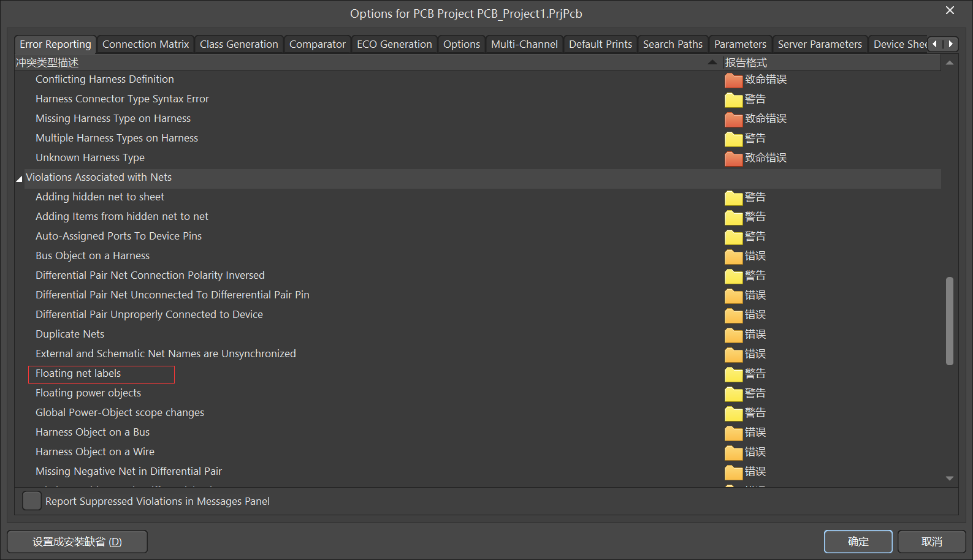The image size is (973, 560).
Task: Switch to the Comparator tab
Action: pos(318,44)
